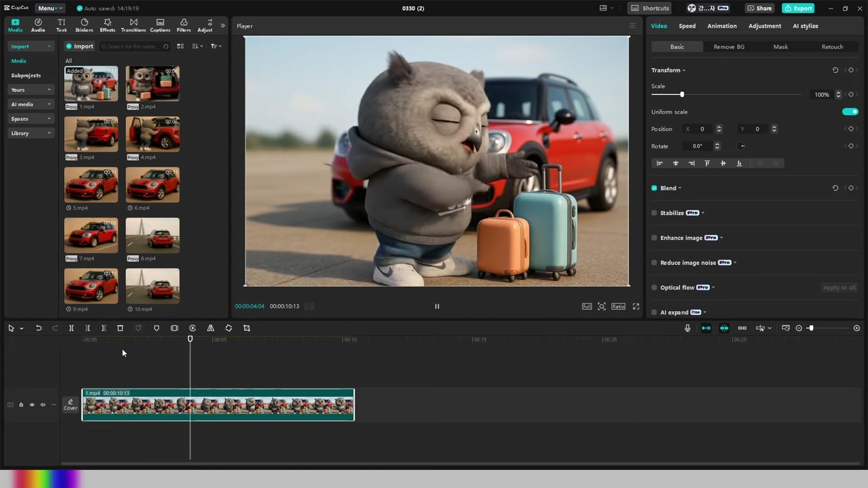The width and height of the screenshot is (868, 488).
Task: Click the Undo icon in timeline toolbar
Action: (x=39, y=328)
